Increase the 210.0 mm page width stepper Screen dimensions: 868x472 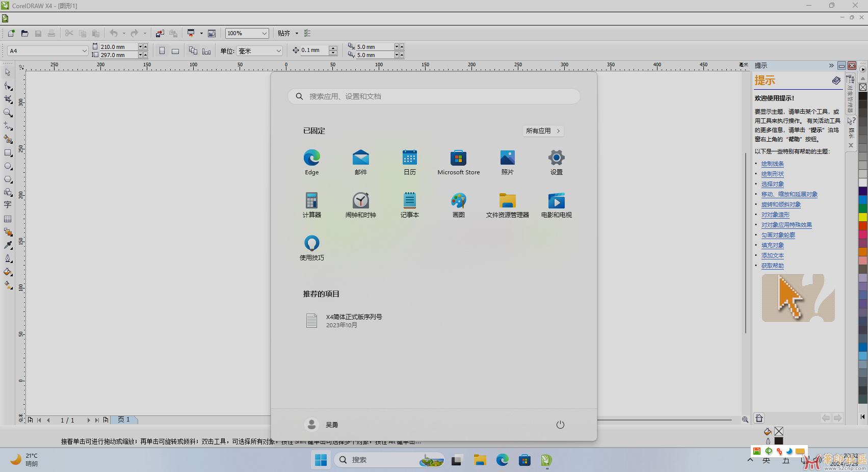pyautogui.click(x=145, y=46)
